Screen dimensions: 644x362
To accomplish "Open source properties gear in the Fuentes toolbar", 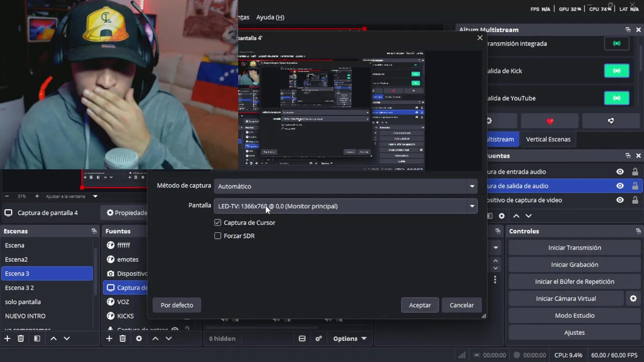I will [139, 338].
